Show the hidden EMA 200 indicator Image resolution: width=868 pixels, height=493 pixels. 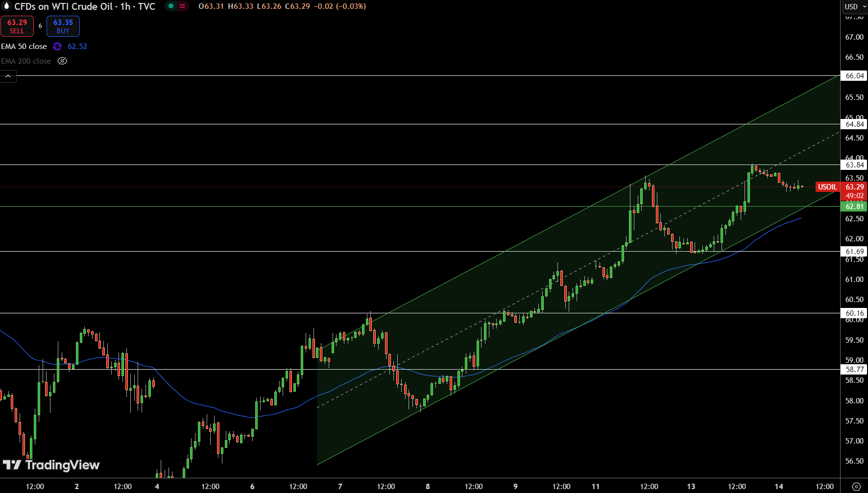[62, 61]
